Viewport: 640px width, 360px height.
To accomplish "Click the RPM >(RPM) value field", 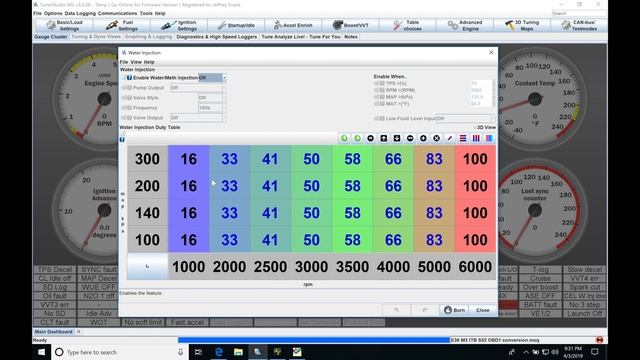I will [481, 90].
